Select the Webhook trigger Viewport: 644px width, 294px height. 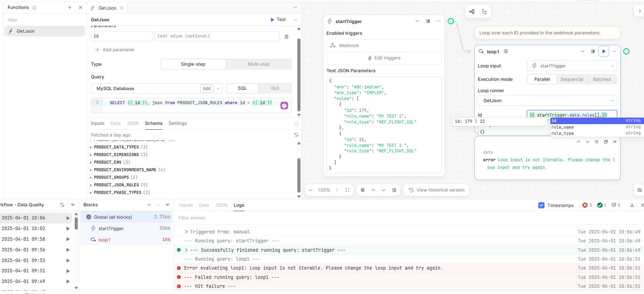point(384,45)
